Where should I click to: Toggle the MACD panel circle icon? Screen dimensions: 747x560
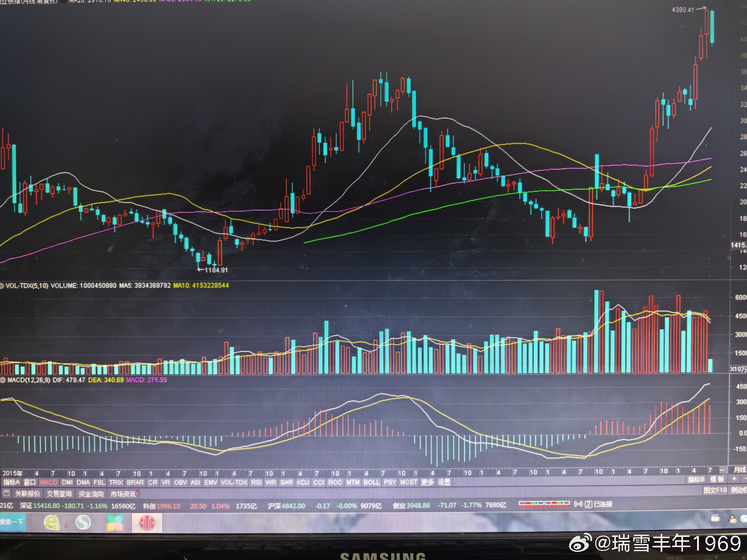pyautogui.click(x=3, y=380)
